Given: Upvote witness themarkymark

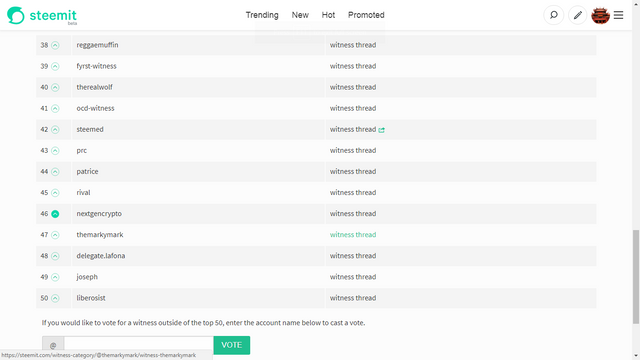Looking at the screenshot, I should [x=55, y=235].
